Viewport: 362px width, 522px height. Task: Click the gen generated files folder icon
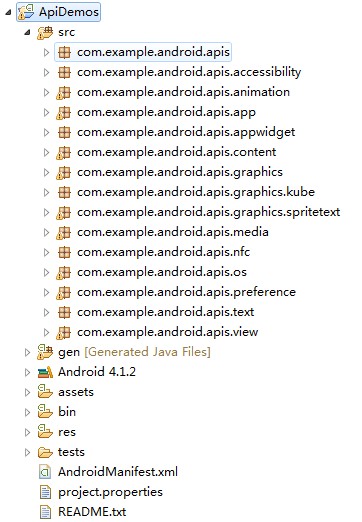click(45, 352)
